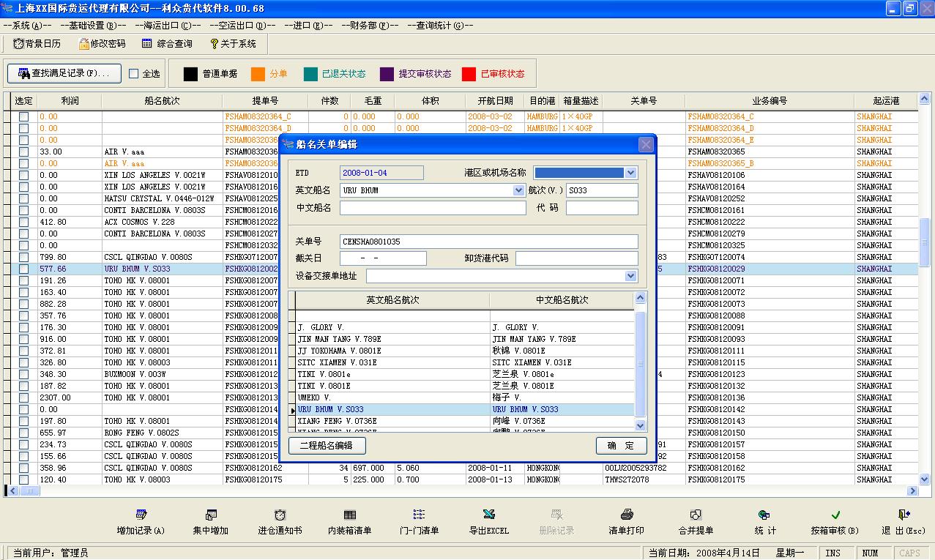Check the row with profit 799.80
Viewport: 935px width, 560px height.
click(23, 257)
